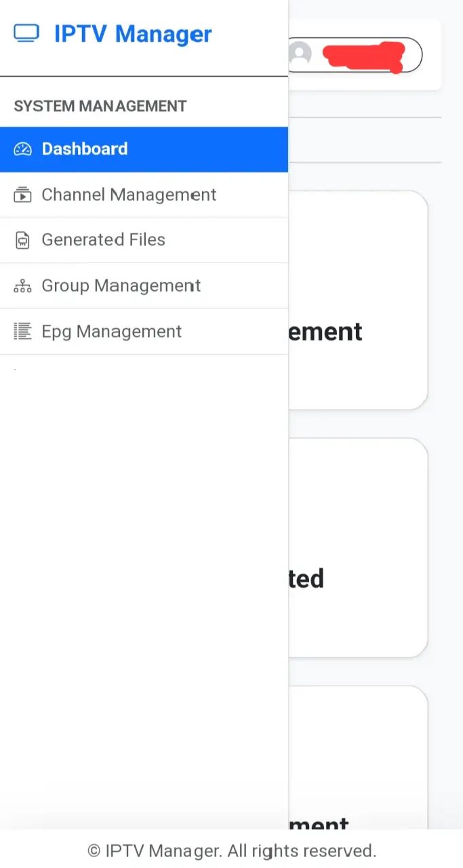Click the Dashboard speedometer icon
463x868 pixels.
click(23, 149)
